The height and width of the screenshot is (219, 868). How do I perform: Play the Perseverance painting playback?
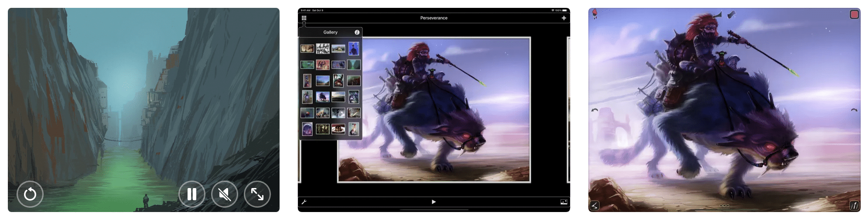coord(434,202)
